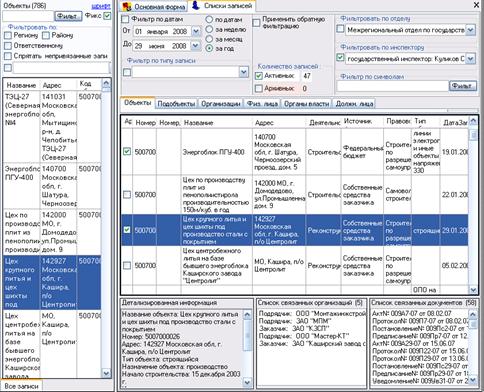Click the left panel Фильт button

(x=68, y=16)
